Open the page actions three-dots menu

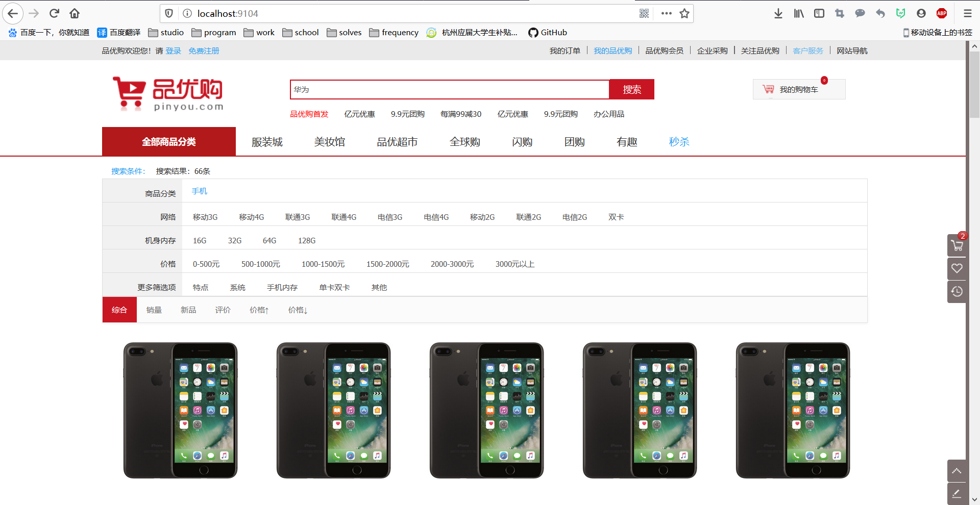(x=666, y=13)
